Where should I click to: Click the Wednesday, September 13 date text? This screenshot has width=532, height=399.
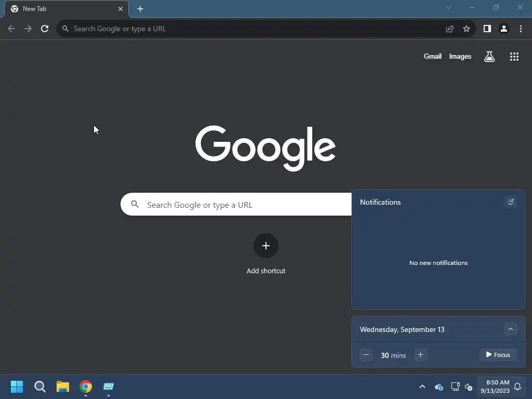pos(402,329)
